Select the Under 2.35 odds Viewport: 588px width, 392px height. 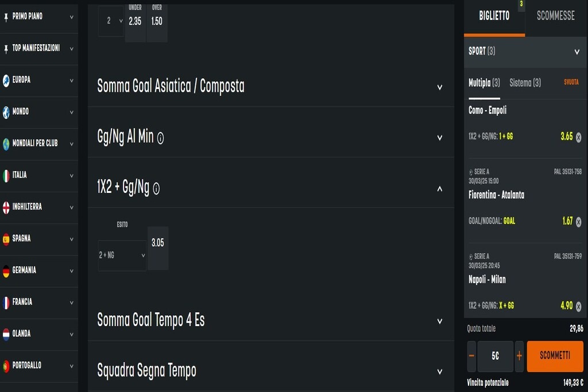pos(135,21)
